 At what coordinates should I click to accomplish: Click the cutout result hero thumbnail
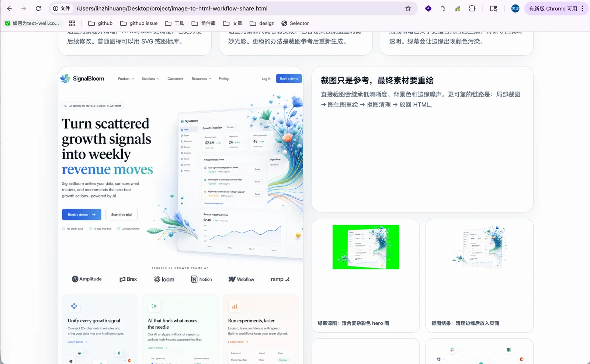(x=479, y=247)
